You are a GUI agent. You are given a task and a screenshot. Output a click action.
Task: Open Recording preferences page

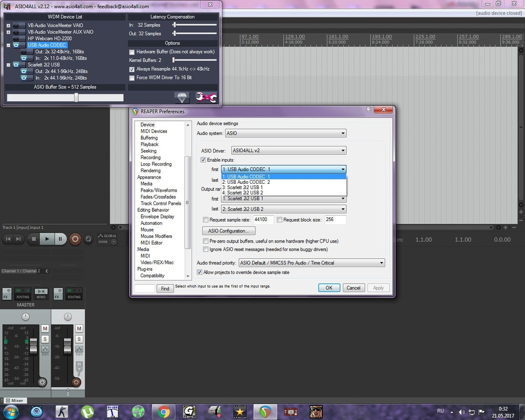coord(150,157)
